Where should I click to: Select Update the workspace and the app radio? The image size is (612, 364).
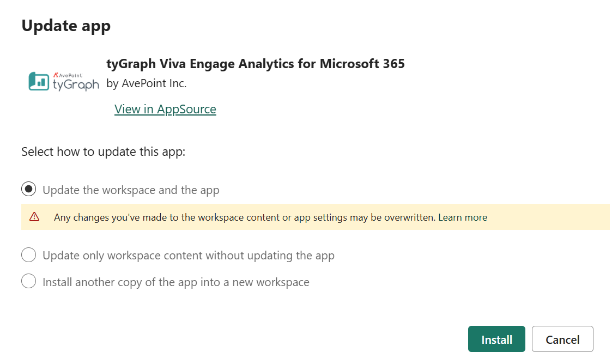pos(28,189)
